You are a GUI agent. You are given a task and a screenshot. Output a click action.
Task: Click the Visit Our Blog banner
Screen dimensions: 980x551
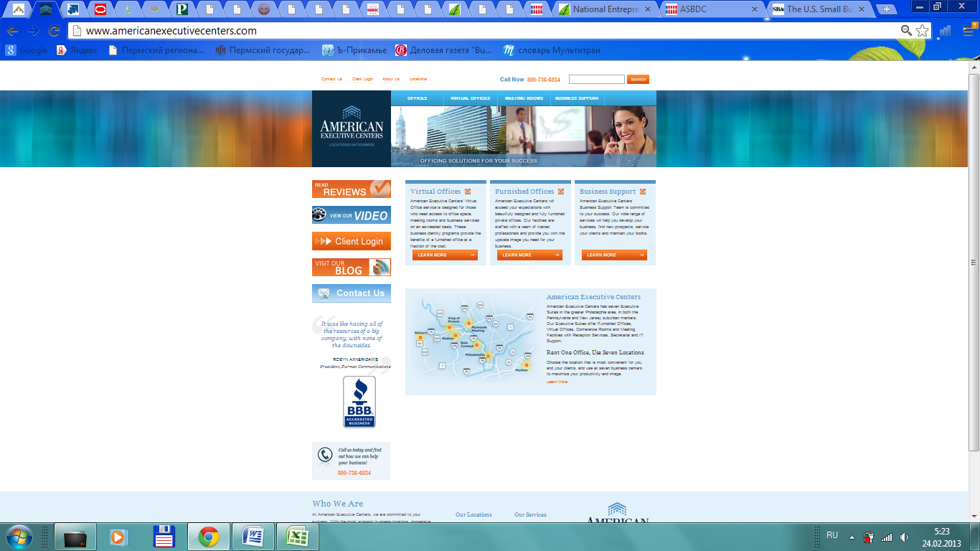(x=352, y=267)
